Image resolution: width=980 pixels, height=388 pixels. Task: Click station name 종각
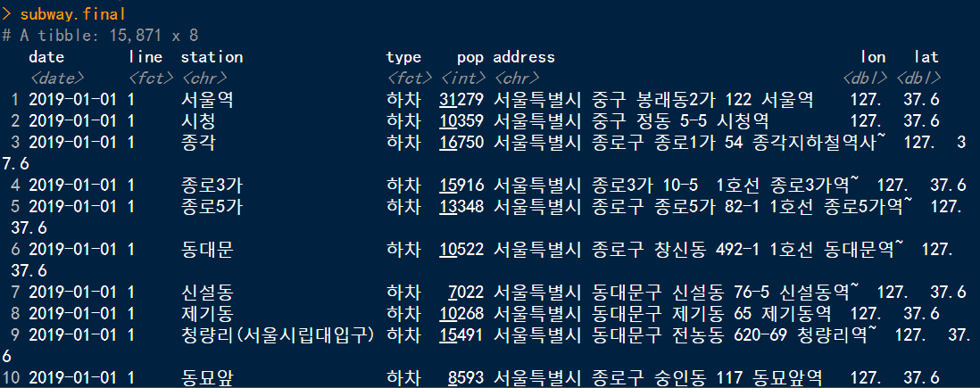(199, 142)
